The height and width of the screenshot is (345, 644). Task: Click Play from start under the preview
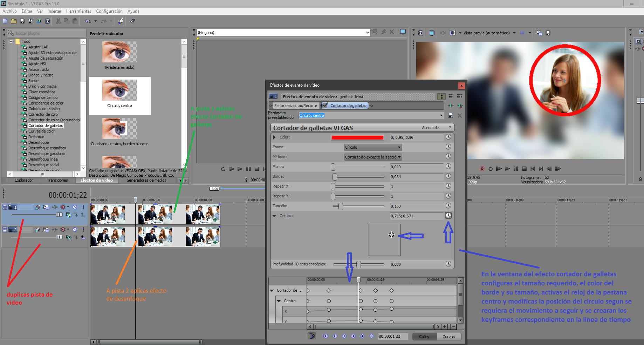click(499, 169)
